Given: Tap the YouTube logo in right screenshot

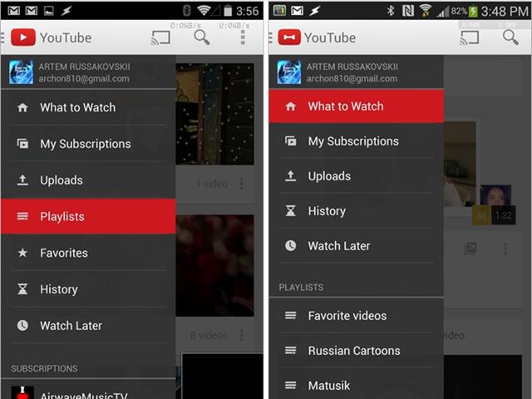Looking at the screenshot, I should pyautogui.click(x=289, y=37).
